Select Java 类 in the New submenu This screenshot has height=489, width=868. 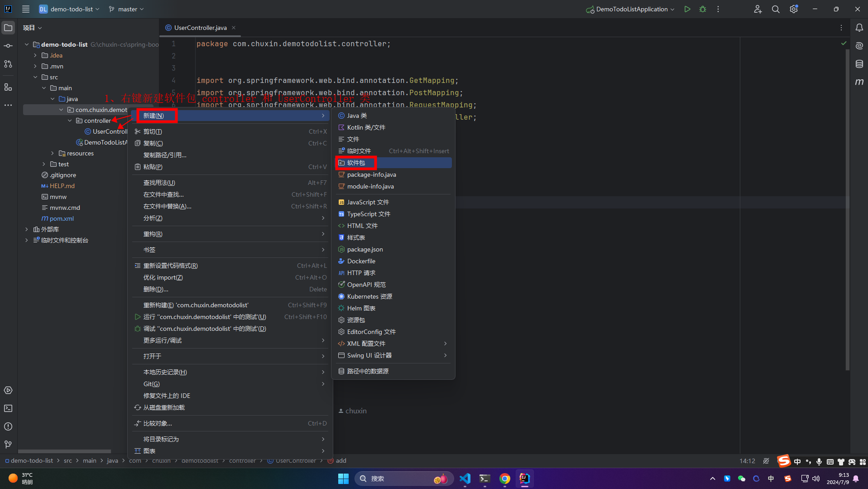(393, 116)
